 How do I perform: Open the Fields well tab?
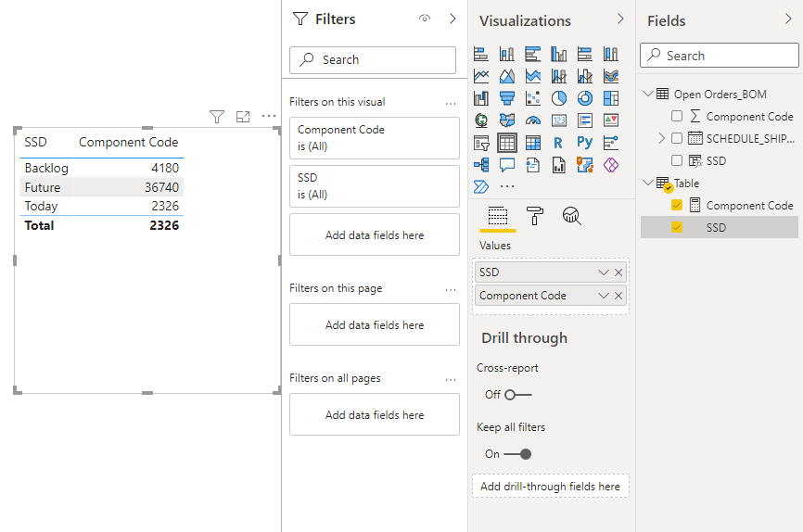click(497, 217)
